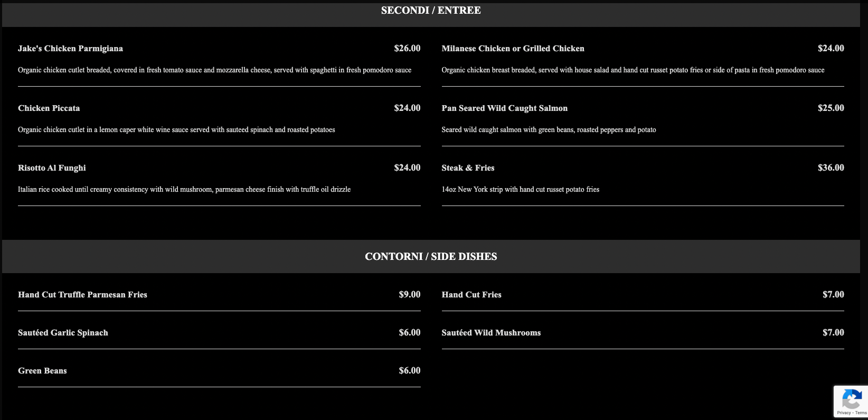
Task: Click the Sautéed Garlic Spinach side
Action: 63,333
